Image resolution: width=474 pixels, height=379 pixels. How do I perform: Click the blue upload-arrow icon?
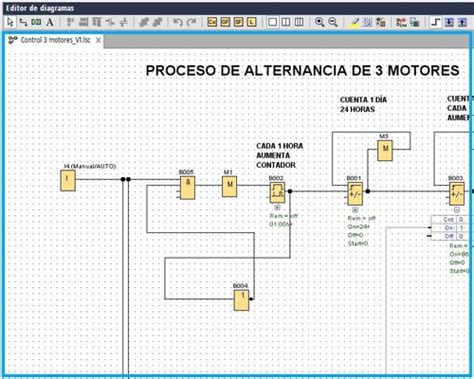pos(463,22)
